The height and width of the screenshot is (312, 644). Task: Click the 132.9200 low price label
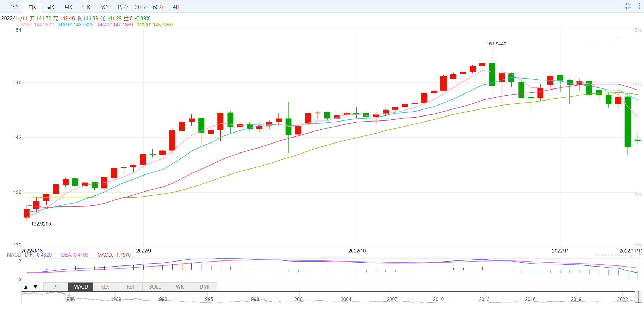click(x=41, y=224)
